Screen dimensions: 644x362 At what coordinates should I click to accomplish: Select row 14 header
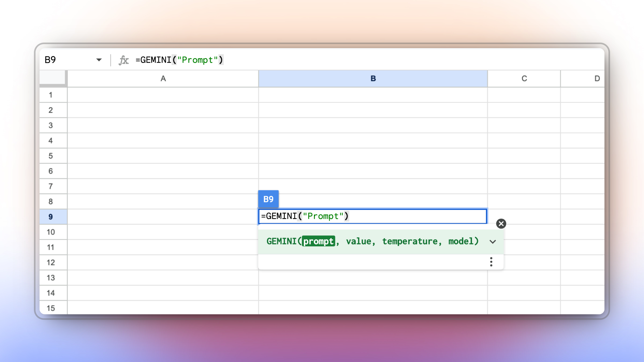(53, 293)
